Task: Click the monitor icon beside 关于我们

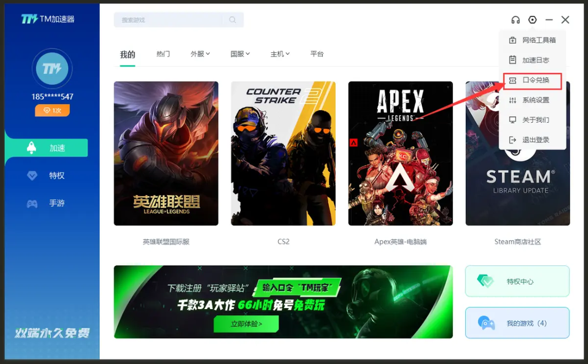Action: point(513,120)
